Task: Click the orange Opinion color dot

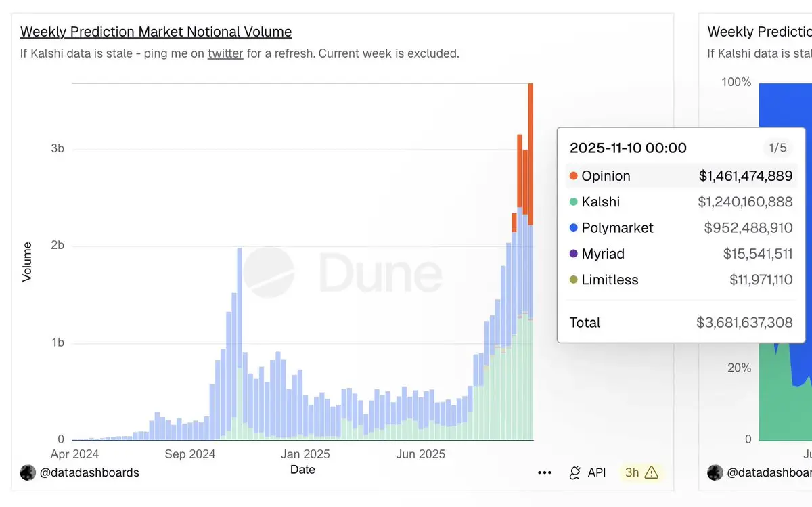Action: pyautogui.click(x=574, y=176)
